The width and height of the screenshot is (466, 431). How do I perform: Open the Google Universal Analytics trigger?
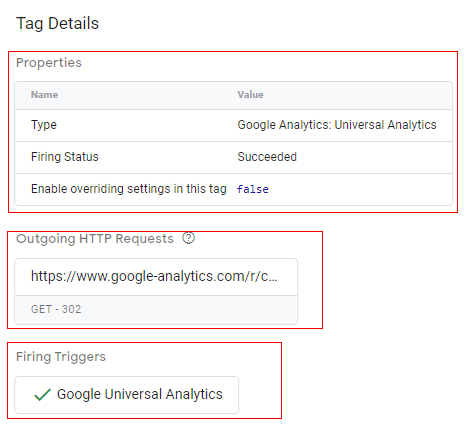127,395
